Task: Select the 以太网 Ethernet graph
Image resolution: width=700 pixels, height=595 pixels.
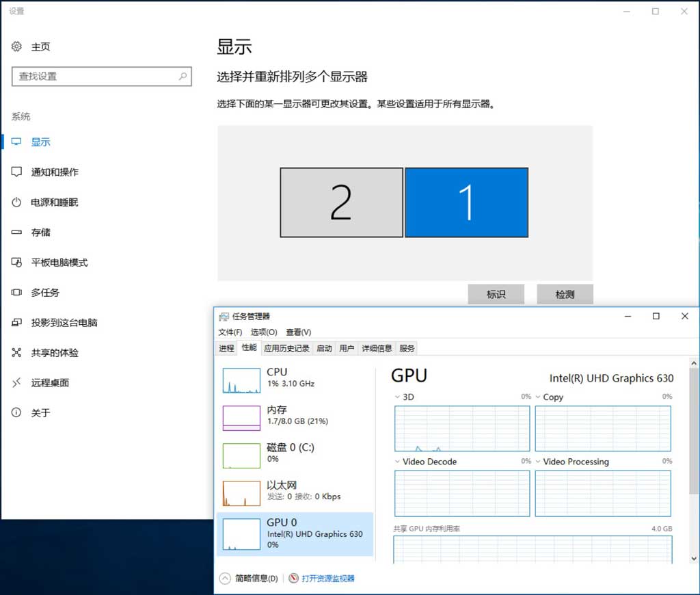Action: tap(294, 490)
